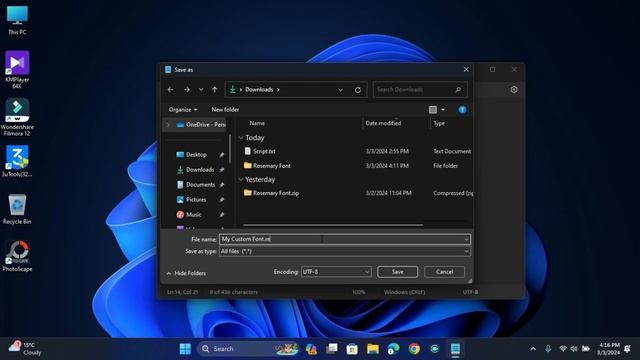Collapse the Today group
640x360 pixels.
point(241,138)
